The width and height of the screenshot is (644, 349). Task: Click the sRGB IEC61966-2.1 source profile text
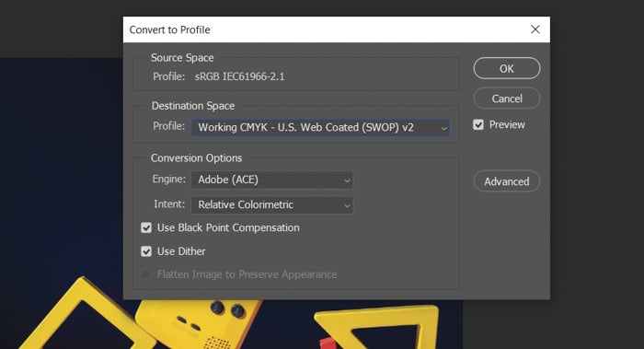click(x=239, y=76)
